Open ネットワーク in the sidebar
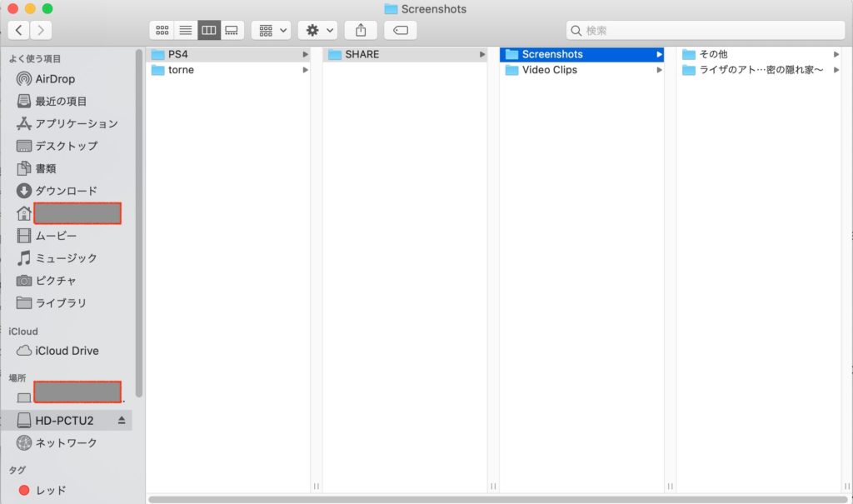 pyautogui.click(x=66, y=442)
